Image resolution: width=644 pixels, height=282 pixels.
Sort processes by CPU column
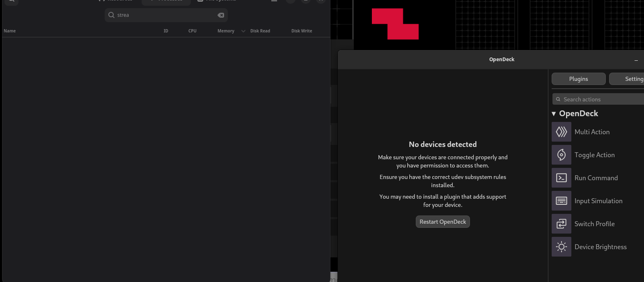[192, 31]
